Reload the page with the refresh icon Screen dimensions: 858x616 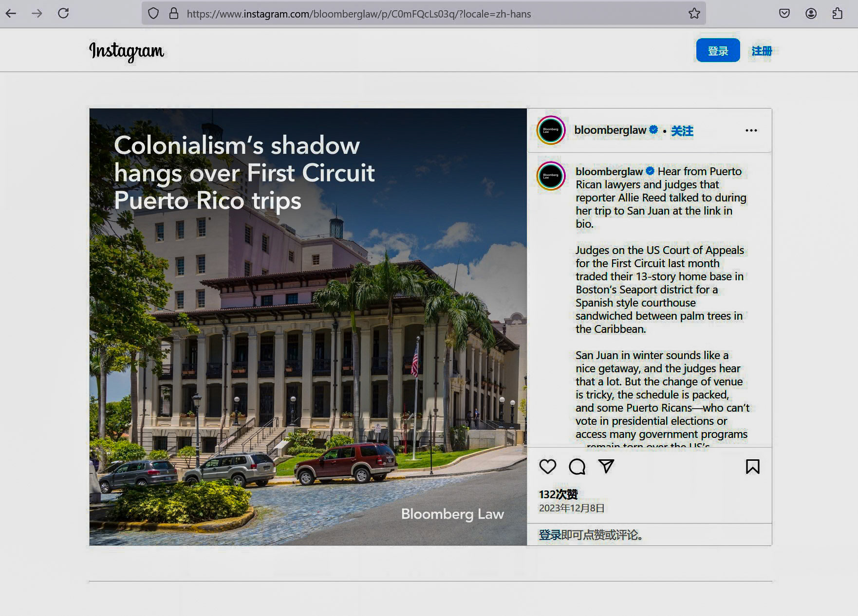click(x=63, y=14)
